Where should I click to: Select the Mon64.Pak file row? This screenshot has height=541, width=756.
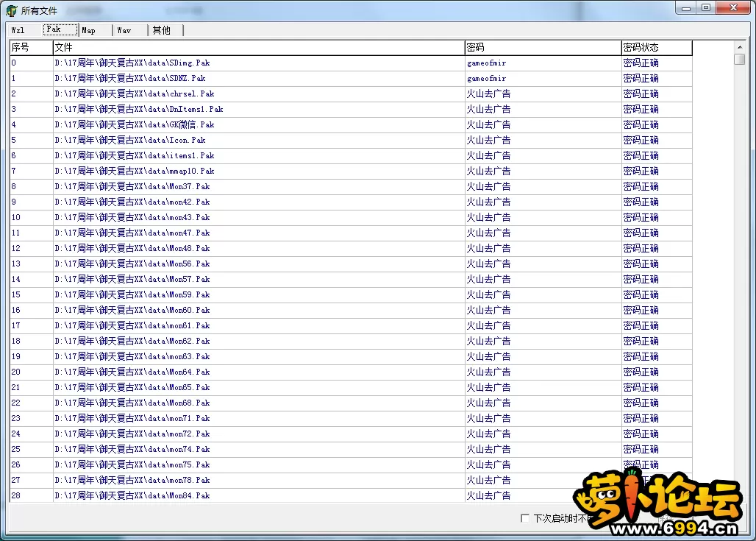point(351,372)
